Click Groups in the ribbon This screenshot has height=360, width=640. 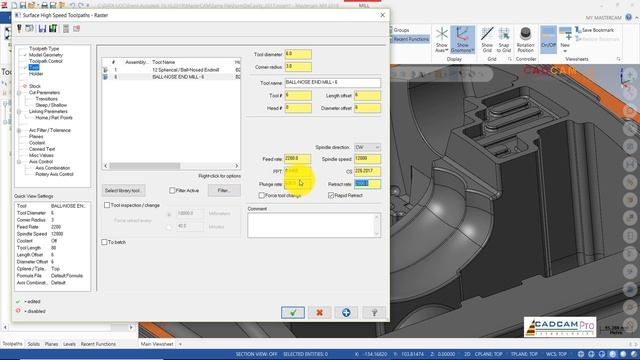coord(401,30)
